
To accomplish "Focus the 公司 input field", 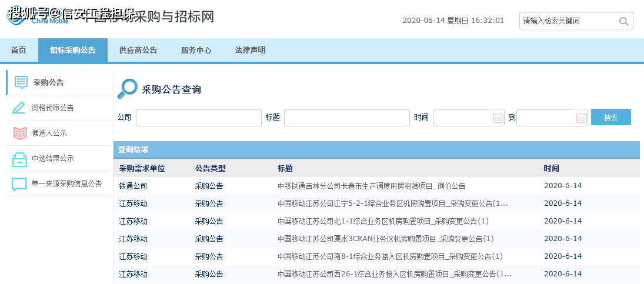I will pyautogui.click(x=199, y=118).
